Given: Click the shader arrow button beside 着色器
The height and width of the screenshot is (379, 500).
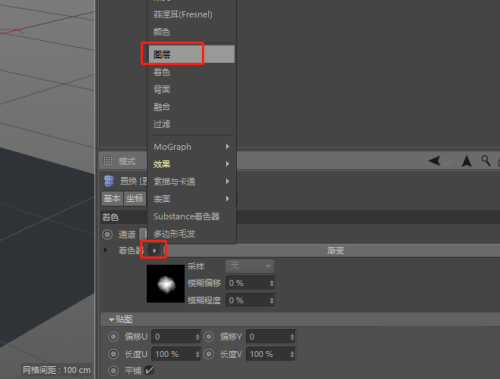Looking at the screenshot, I should point(154,250).
